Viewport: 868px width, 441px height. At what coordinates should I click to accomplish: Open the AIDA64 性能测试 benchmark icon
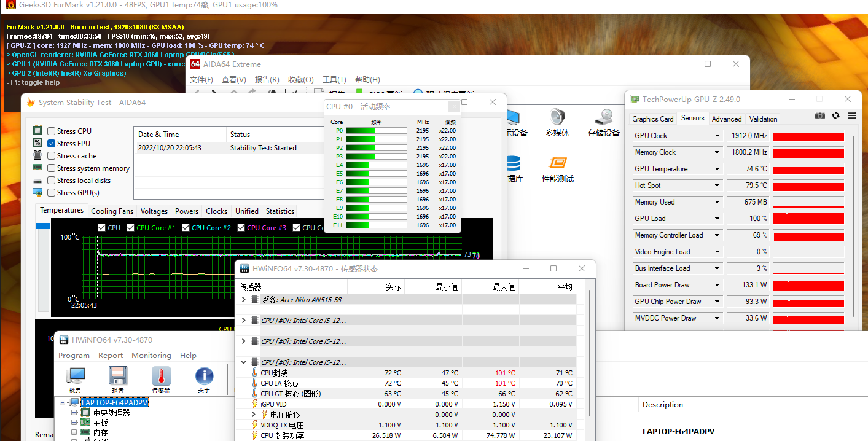click(557, 168)
